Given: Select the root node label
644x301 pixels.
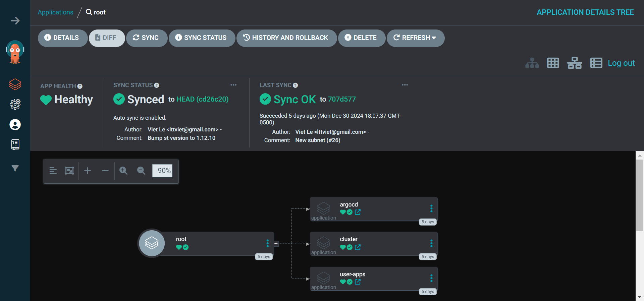Looking at the screenshot, I should tap(181, 239).
